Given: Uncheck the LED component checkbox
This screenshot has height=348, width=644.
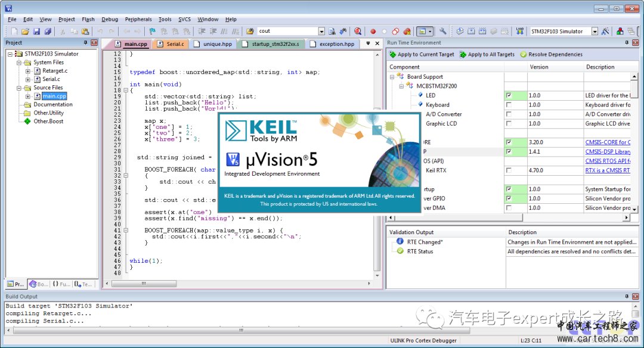Looking at the screenshot, I should point(509,95).
